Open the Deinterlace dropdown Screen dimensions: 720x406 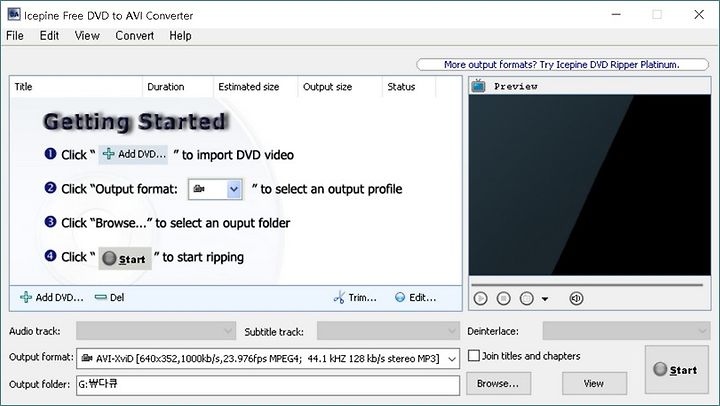[x=626, y=331]
